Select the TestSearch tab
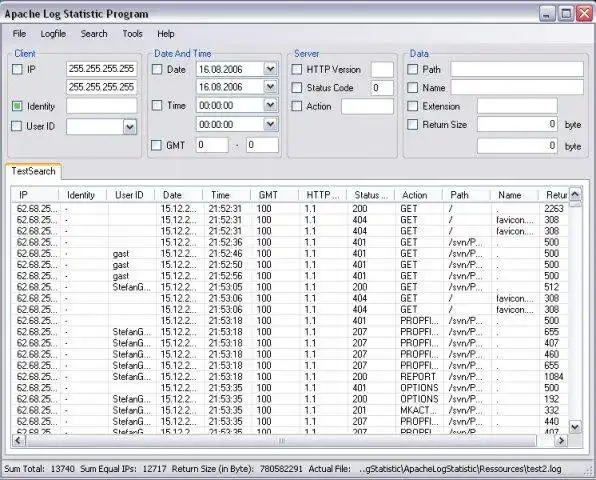Image resolution: width=596 pixels, height=480 pixels. (x=33, y=171)
